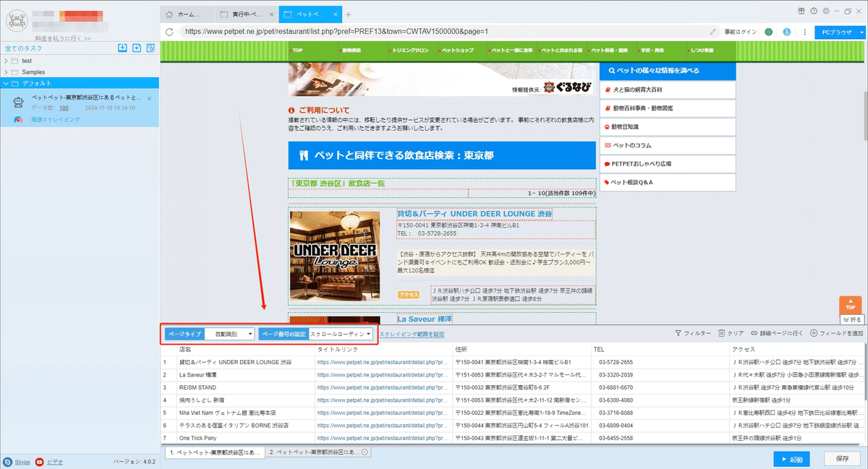Click ペットショップ in the site menu
This screenshot has height=469, width=868.
(457, 51)
